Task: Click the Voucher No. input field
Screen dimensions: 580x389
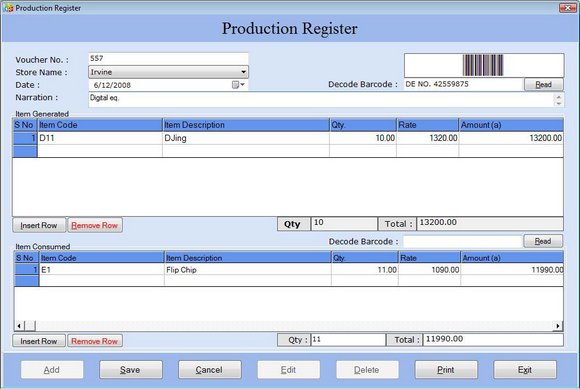Action: coord(168,58)
